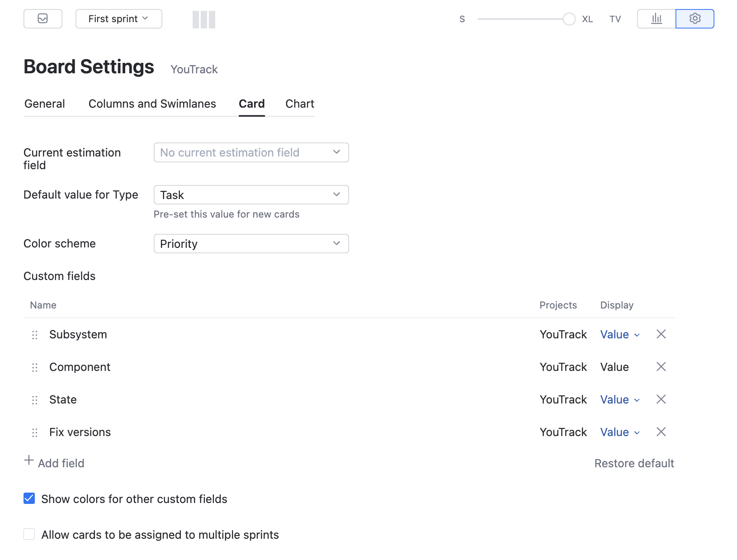The width and height of the screenshot is (737, 560).
Task: Enable TV mode for the board
Action: [615, 19]
